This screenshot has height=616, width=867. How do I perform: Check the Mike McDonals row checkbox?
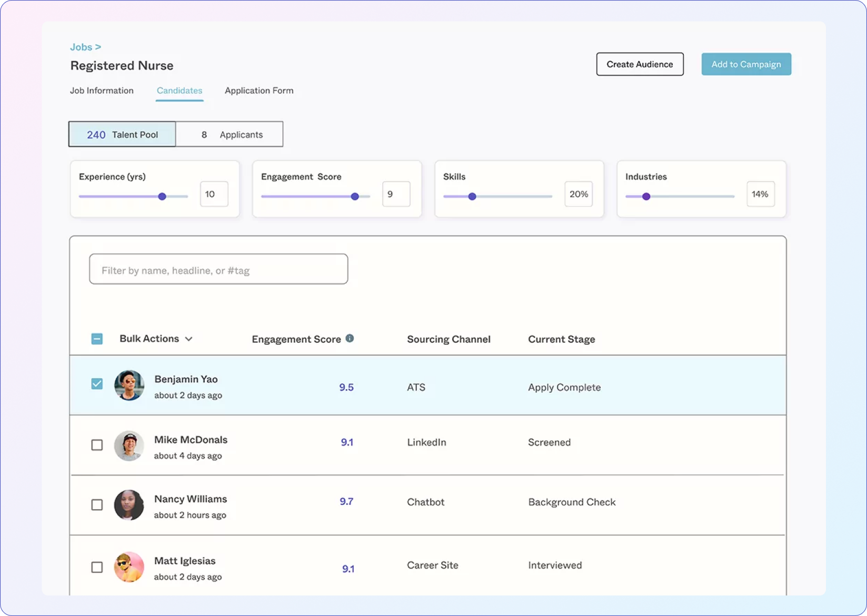pyautogui.click(x=97, y=445)
